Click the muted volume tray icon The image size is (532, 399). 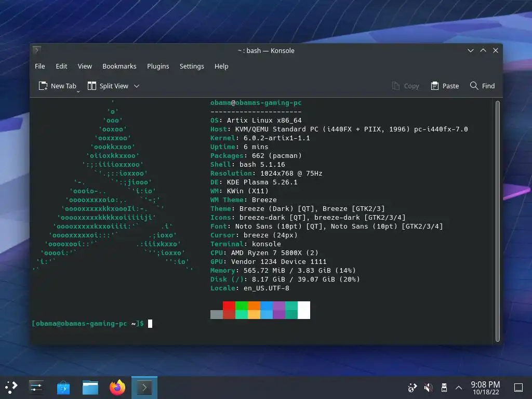[428, 388]
